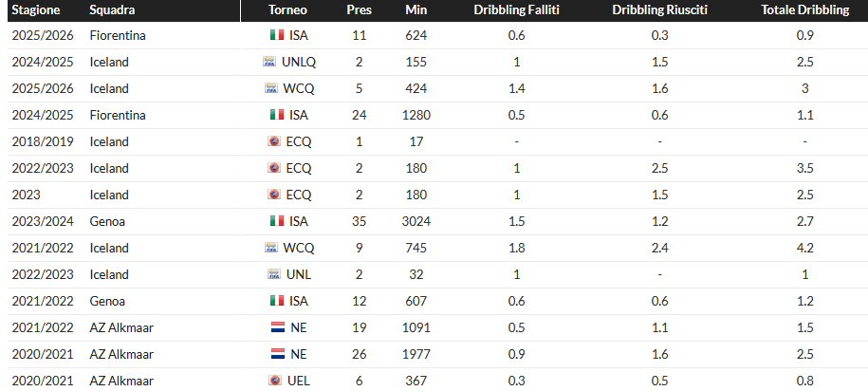Click the Italy flag in 2023/2024 Genoa row
This screenshot has height=391, width=868.
pos(277,221)
